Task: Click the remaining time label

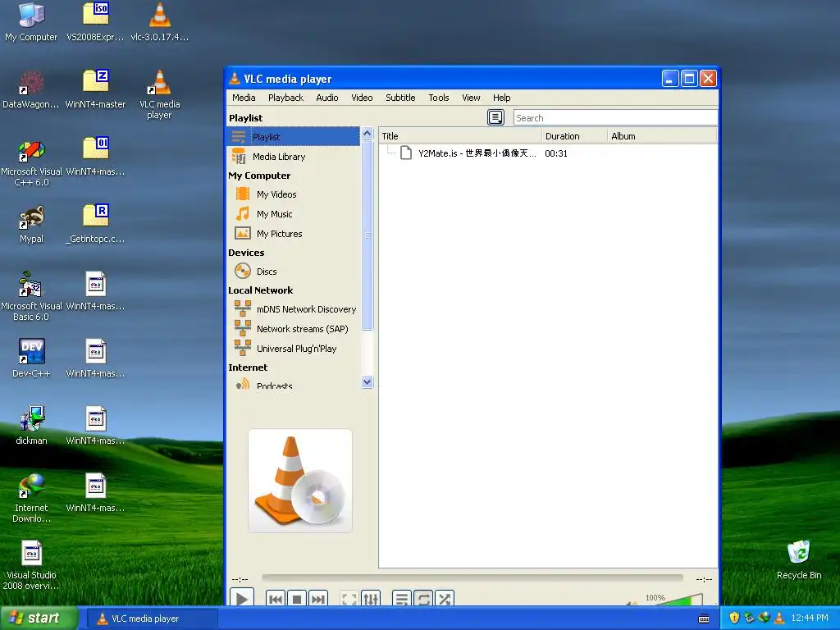Action: [704, 579]
